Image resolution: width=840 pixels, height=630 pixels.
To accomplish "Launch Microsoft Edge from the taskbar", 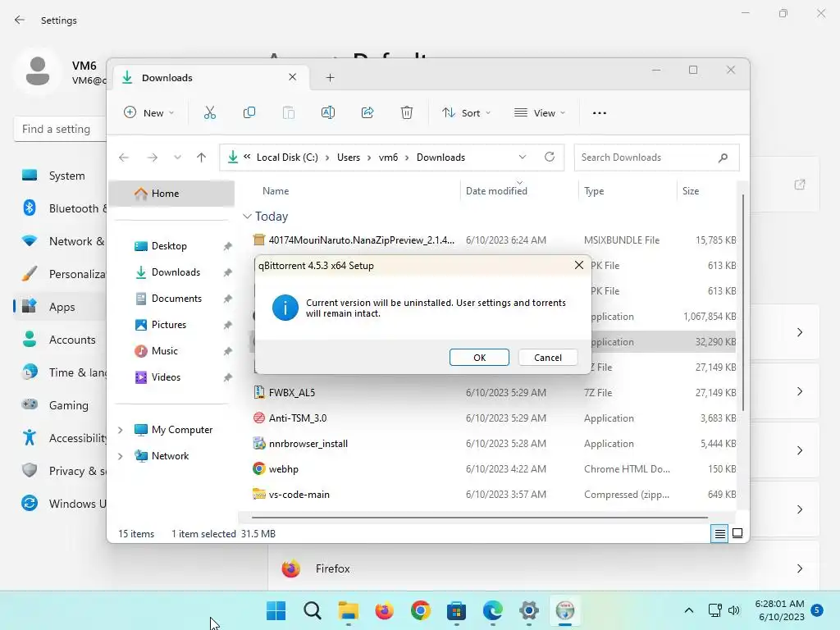I will pyautogui.click(x=492, y=610).
